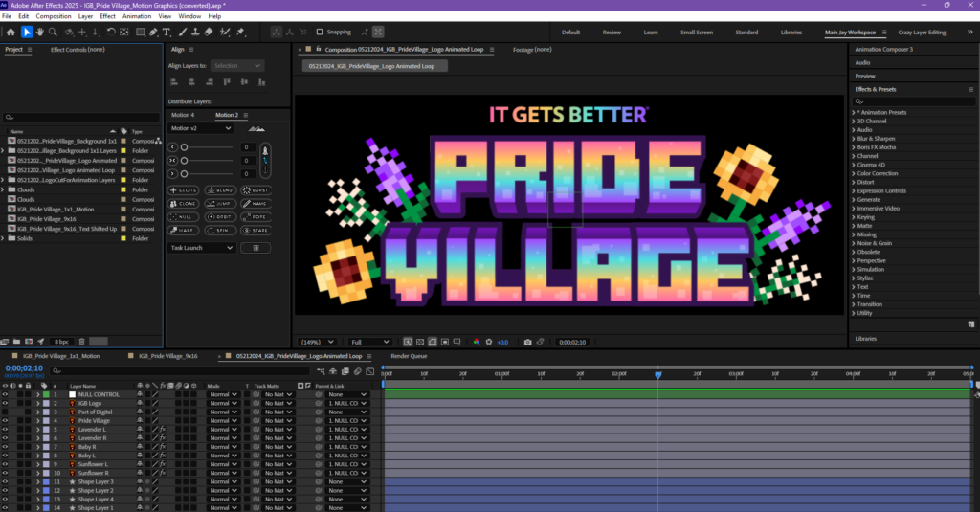Click the Stare button in Motion panel

point(256,231)
